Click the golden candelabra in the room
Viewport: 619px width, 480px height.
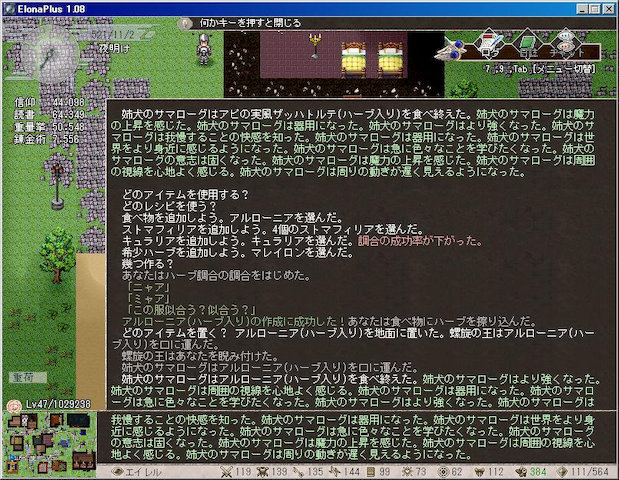[314, 46]
